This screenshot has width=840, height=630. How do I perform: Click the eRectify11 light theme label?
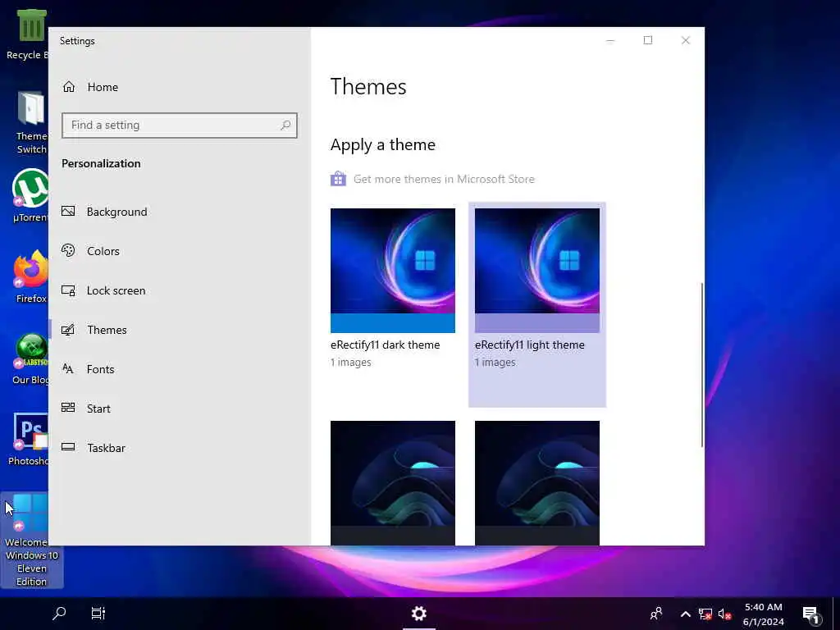530,345
